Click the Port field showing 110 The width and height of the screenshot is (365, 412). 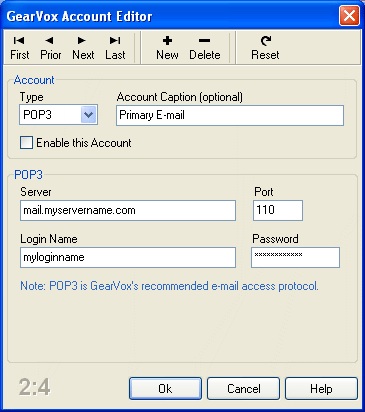click(x=278, y=210)
